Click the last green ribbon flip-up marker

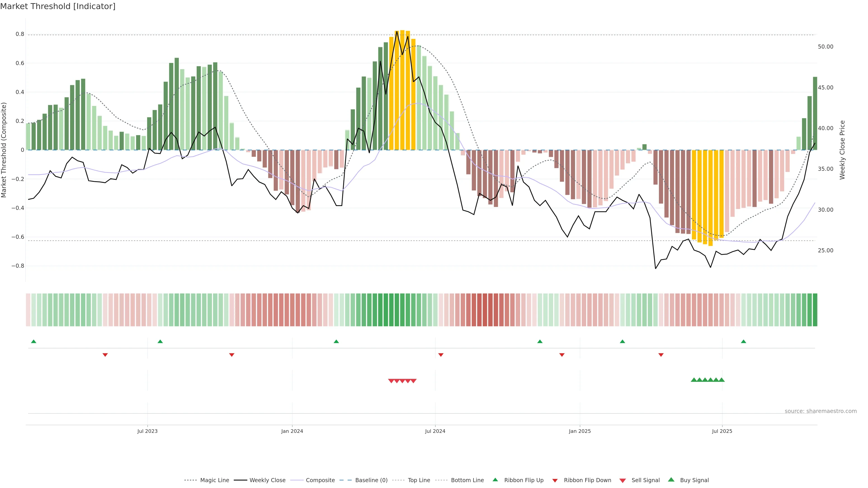pyautogui.click(x=743, y=342)
